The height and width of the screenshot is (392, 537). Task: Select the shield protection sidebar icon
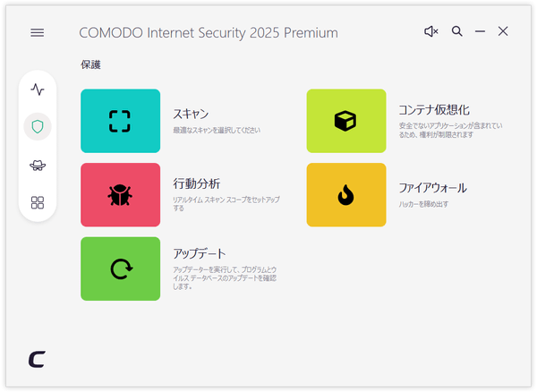(x=38, y=127)
